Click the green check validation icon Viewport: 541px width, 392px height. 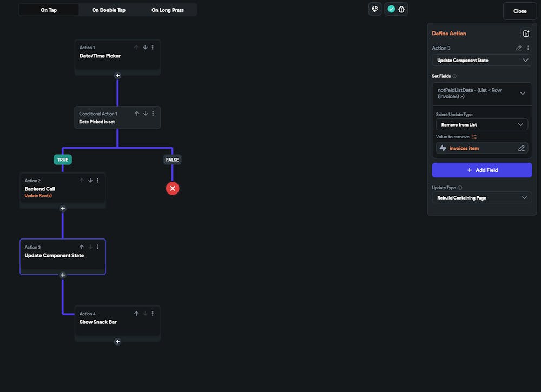(391, 9)
